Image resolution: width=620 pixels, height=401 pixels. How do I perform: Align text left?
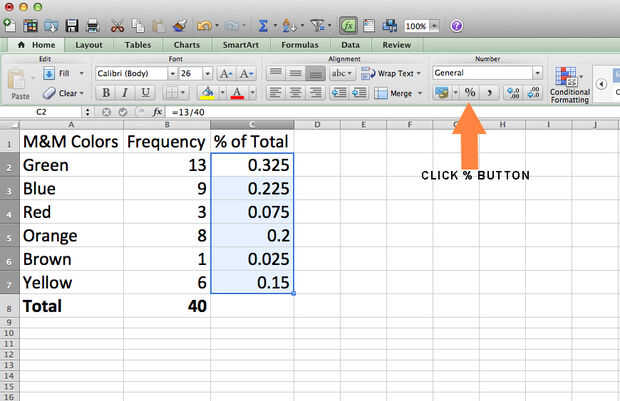pyautogui.click(x=276, y=93)
